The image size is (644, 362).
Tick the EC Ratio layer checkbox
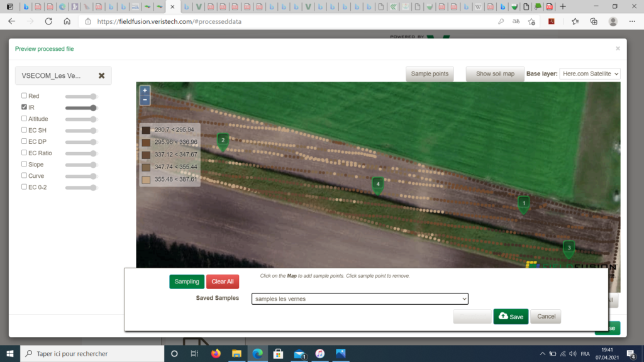coord(25,153)
